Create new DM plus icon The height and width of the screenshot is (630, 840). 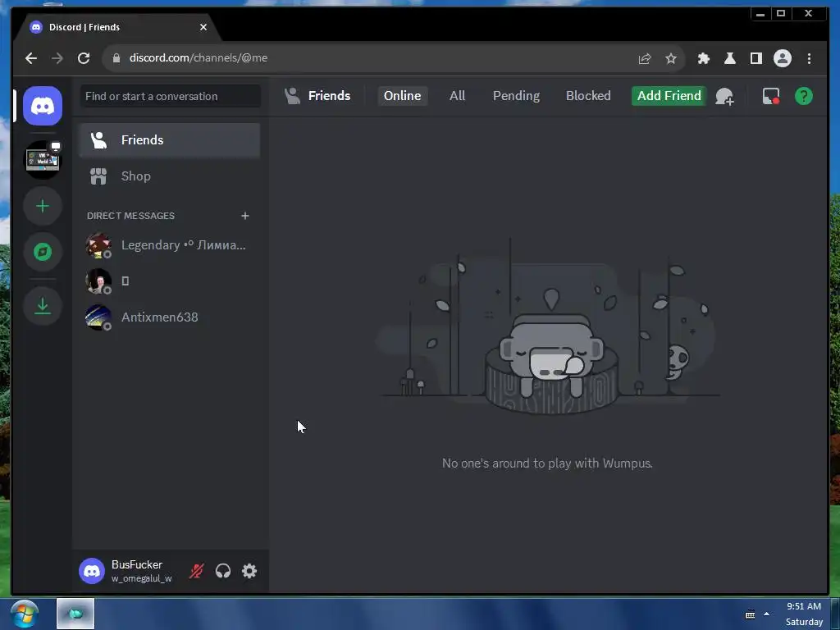click(x=244, y=216)
